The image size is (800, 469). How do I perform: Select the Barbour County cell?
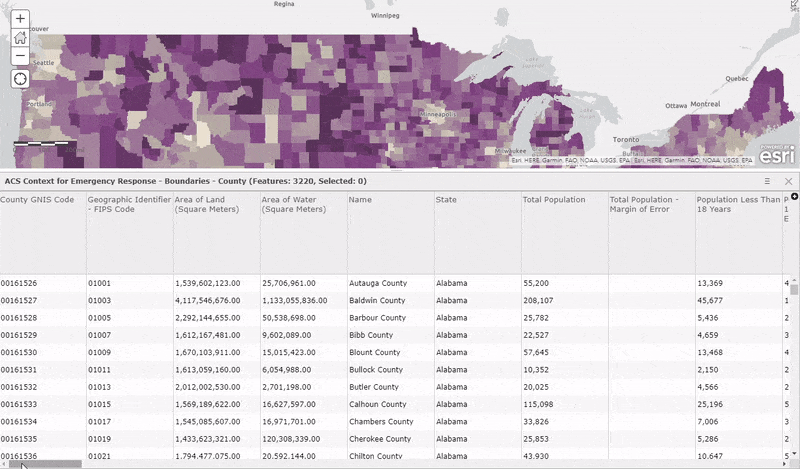coord(378,318)
